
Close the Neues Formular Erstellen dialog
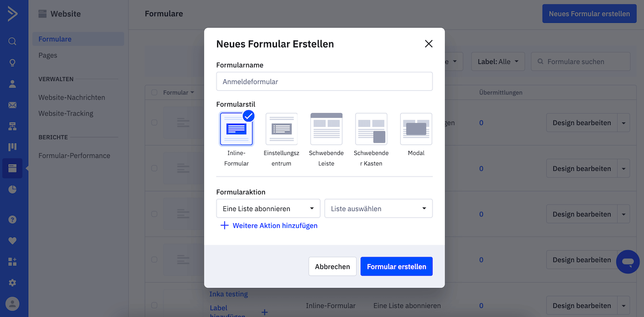429,44
